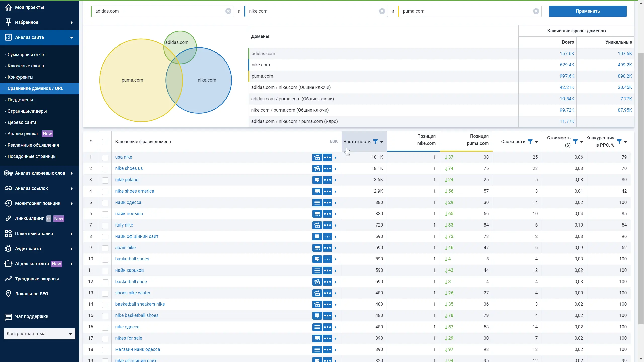Open the 'nike shoes america' keyword link

coord(135,191)
